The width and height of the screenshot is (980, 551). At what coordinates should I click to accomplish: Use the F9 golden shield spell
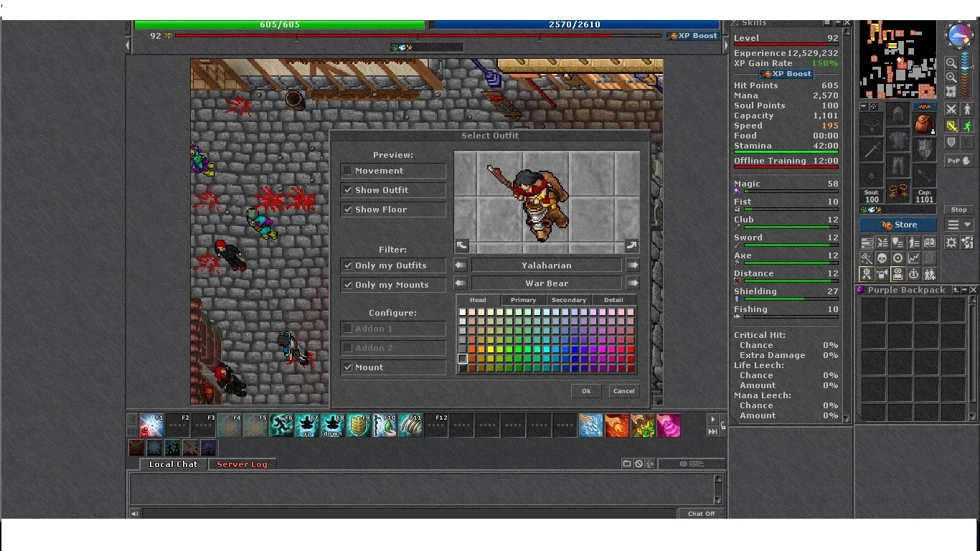[358, 425]
